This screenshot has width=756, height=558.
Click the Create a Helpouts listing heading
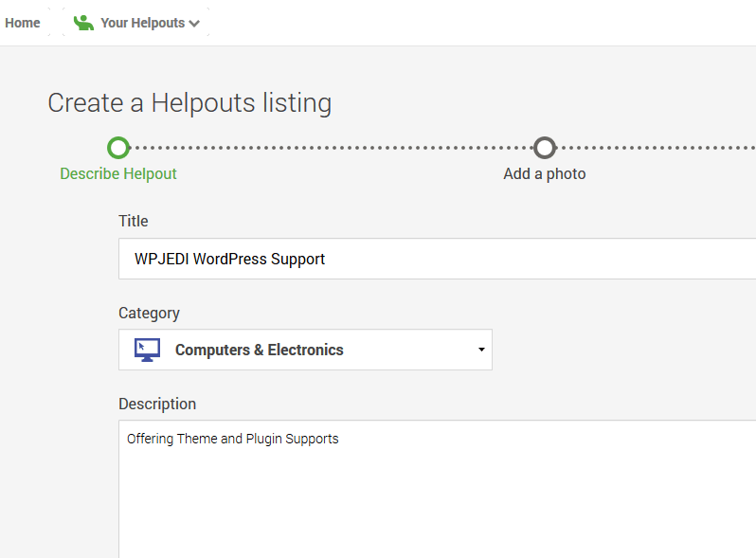tap(189, 102)
